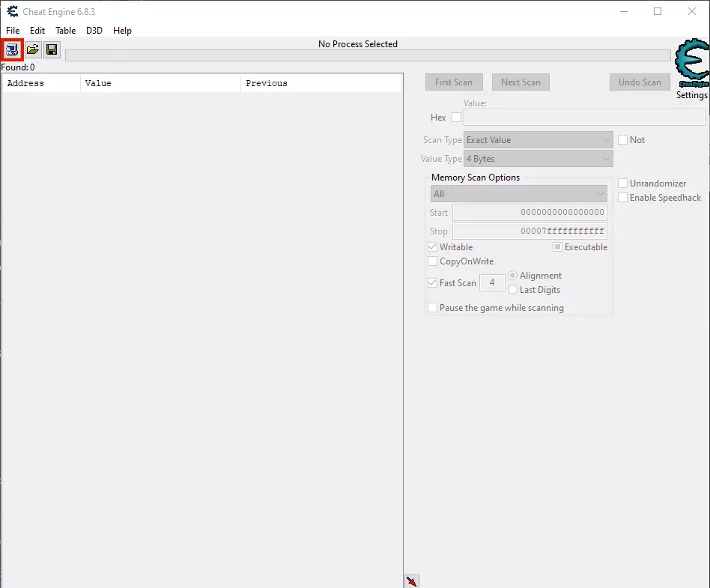Open the Table menu
Screen dimensions: 710x588
[x=66, y=31]
